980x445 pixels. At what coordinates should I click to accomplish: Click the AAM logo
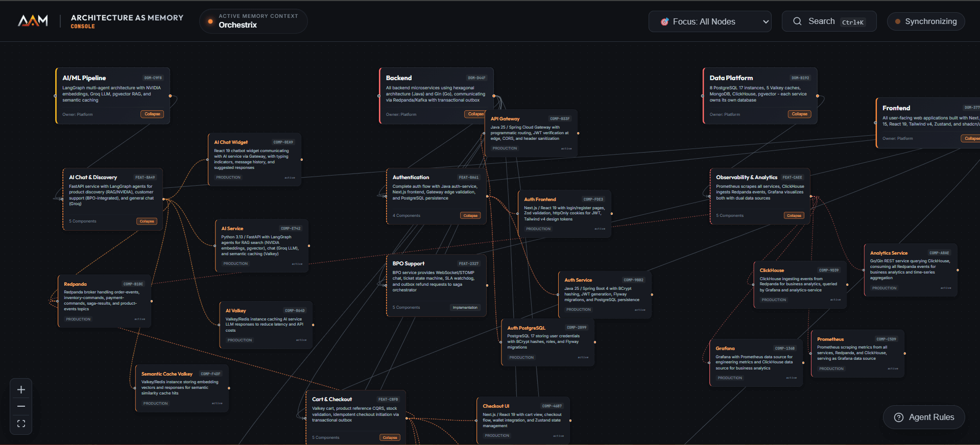pos(33,20)
